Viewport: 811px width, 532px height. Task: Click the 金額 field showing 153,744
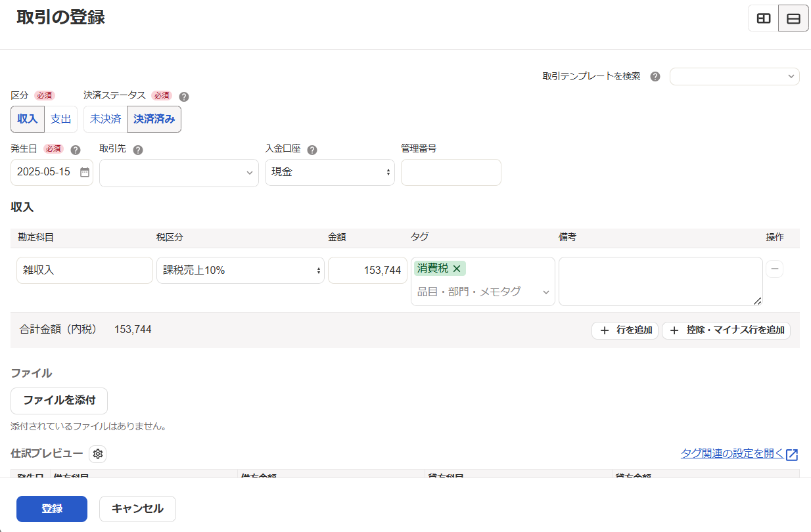(367, 270)
